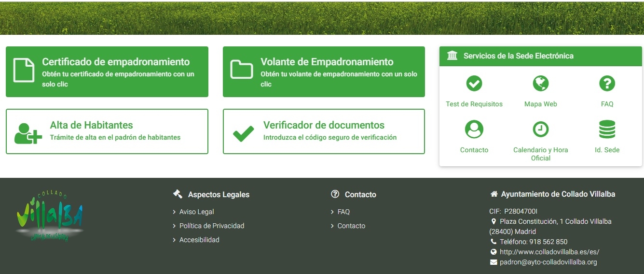Click the Test de Requisitos checkmark icon

[x=474, y=84]
